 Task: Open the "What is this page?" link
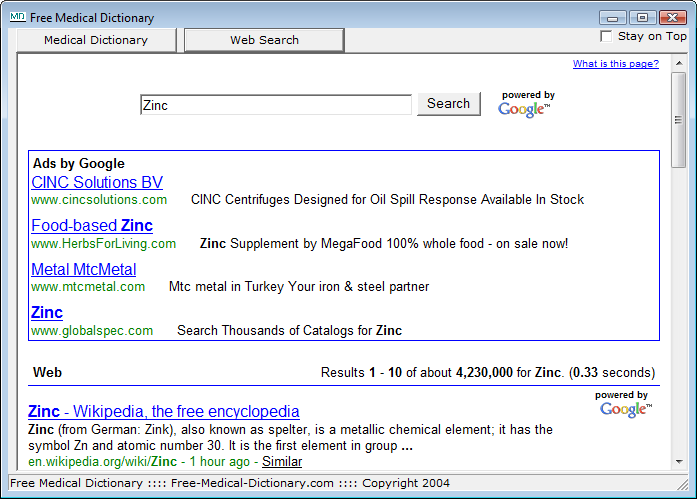616,64
